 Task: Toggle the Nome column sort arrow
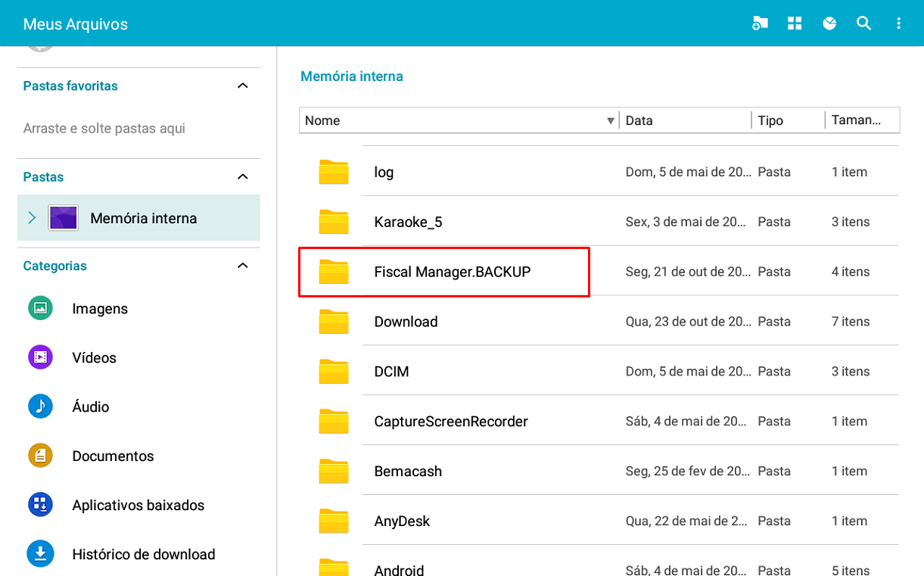(611, 121)
